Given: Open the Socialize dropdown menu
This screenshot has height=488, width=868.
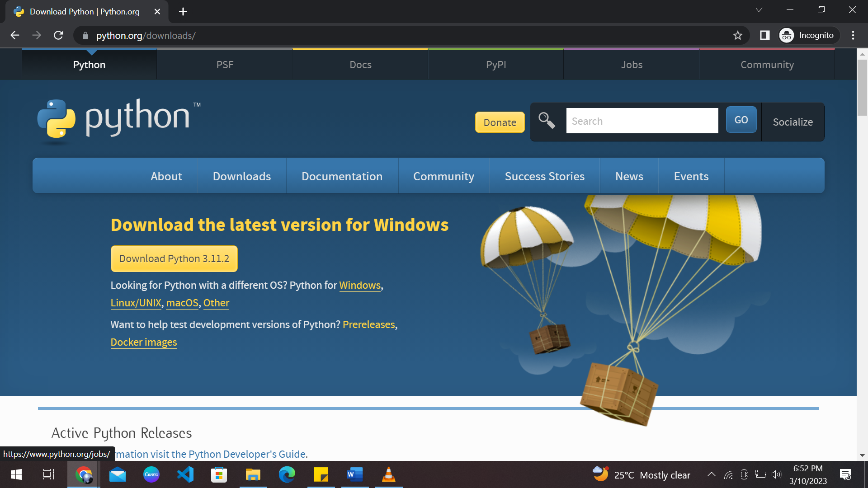Looking at the screenshot, I should (793, 122).
